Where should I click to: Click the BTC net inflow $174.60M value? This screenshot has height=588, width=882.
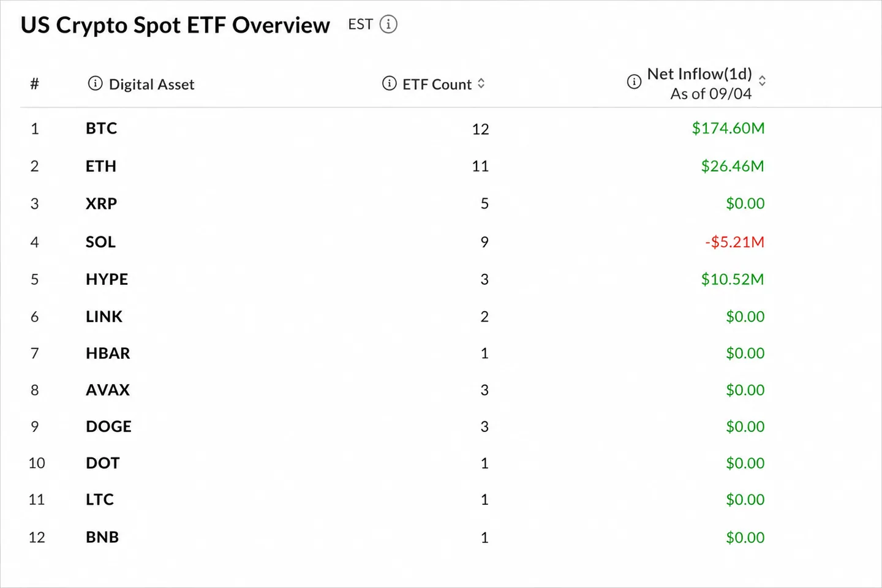728,128
